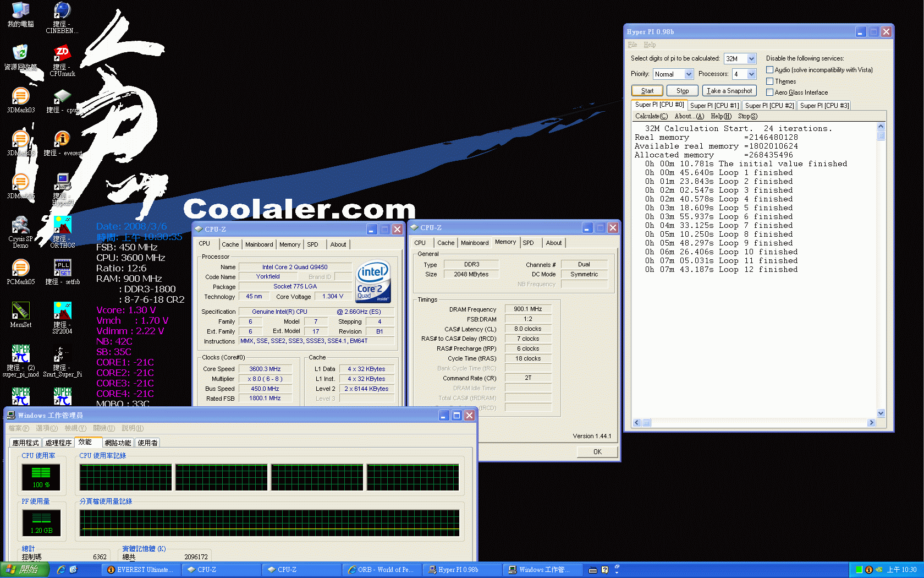The width and height of the screenshot is (924, 578).
Task: Open Hyper PI Help menu in menu bar
Action: coord(650,45)
